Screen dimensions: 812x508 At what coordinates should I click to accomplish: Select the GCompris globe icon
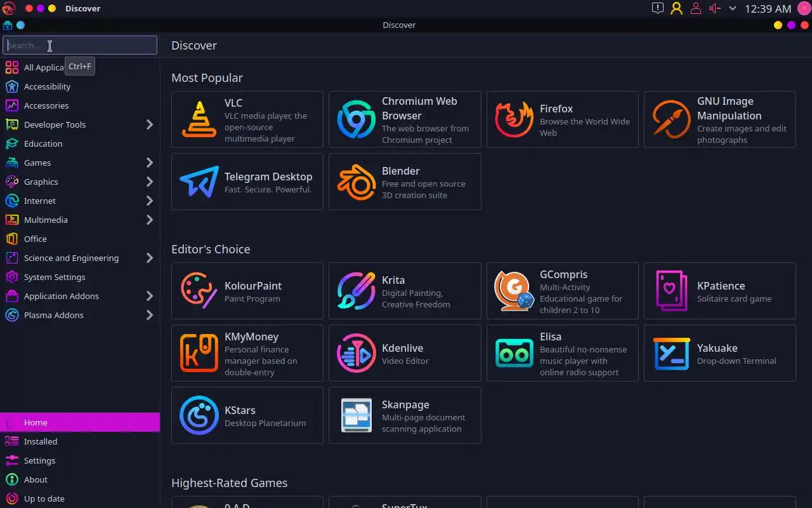coord(514,291)
